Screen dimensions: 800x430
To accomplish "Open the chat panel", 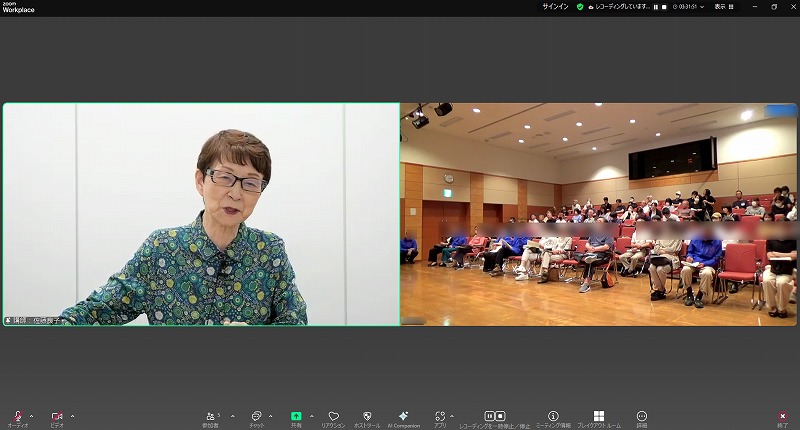I will (x=256, y=415).
